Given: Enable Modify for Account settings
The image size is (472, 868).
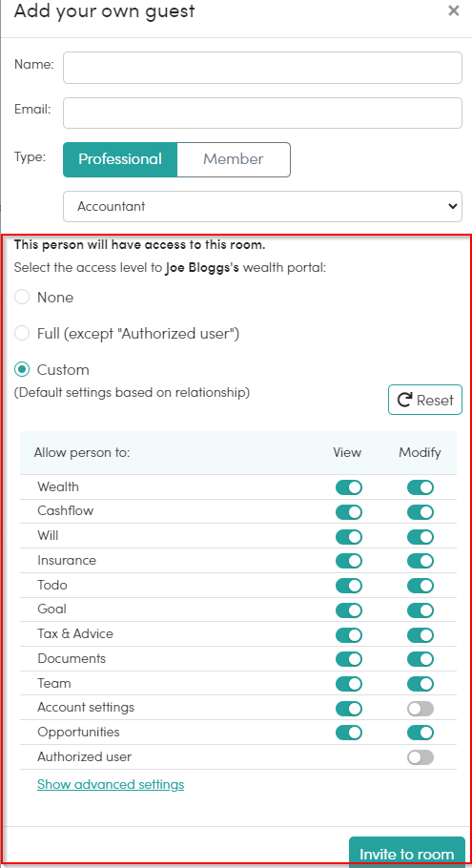Looking at the screenshot, I should click(421, 708).
